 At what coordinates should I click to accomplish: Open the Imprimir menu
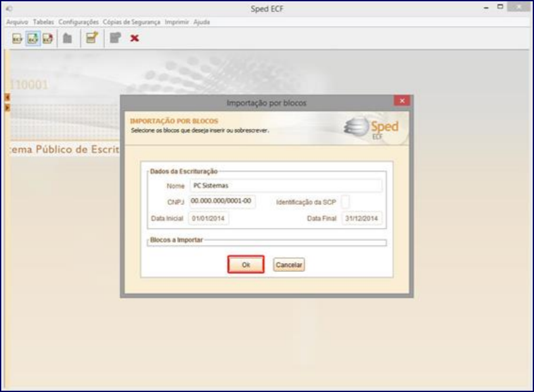pos(177,22)
